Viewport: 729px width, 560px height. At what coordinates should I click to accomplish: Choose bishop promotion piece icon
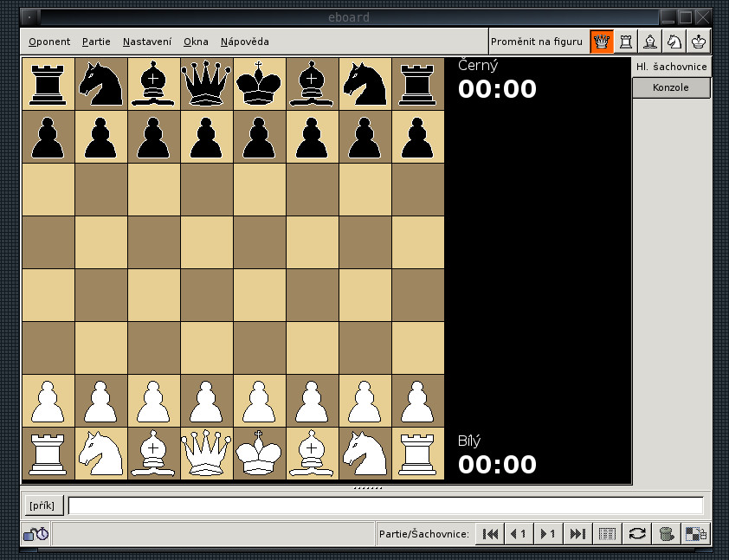tap(649, 42)
